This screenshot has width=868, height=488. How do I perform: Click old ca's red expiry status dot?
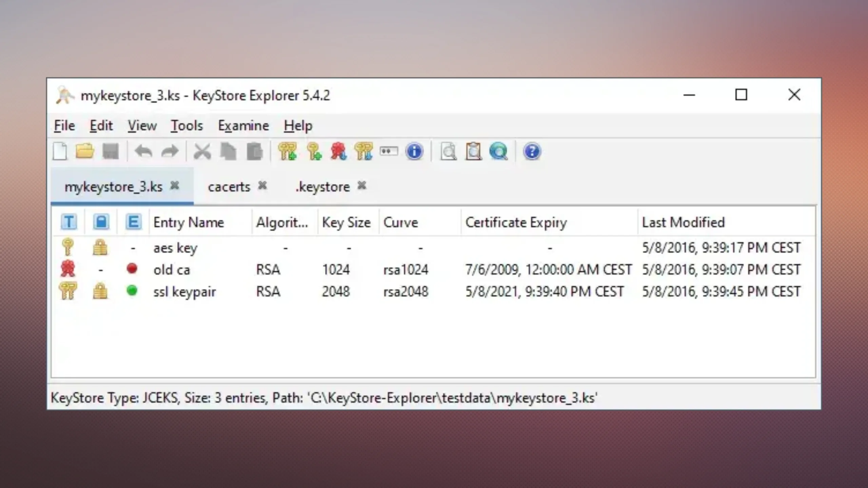(x=132, y=268)
